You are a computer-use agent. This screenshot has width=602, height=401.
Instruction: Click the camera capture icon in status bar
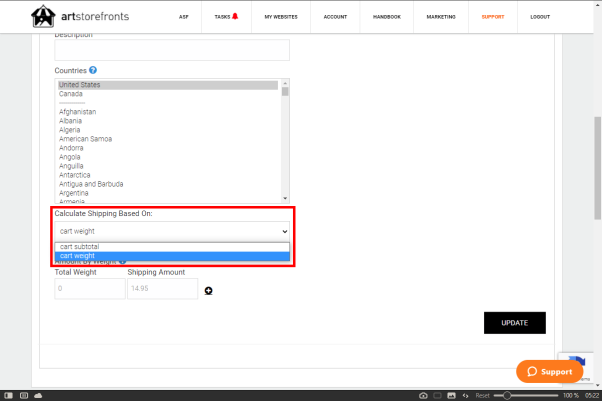423,395
